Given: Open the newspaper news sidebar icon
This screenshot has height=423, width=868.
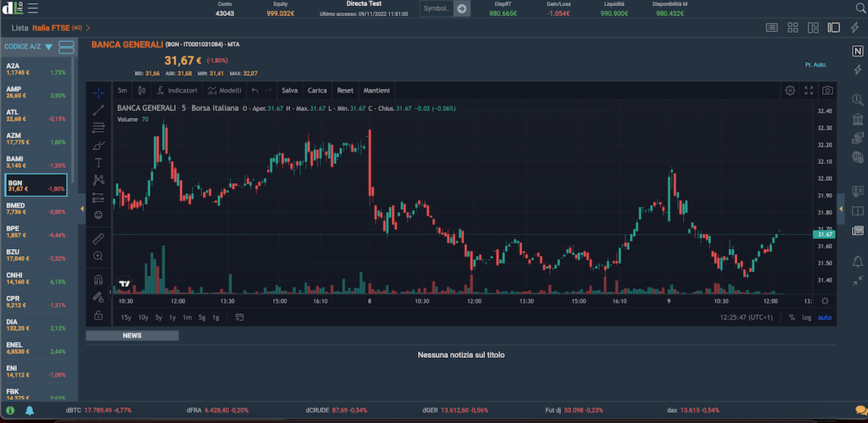Looking at the screenshot, I should [x=857, y=230].
